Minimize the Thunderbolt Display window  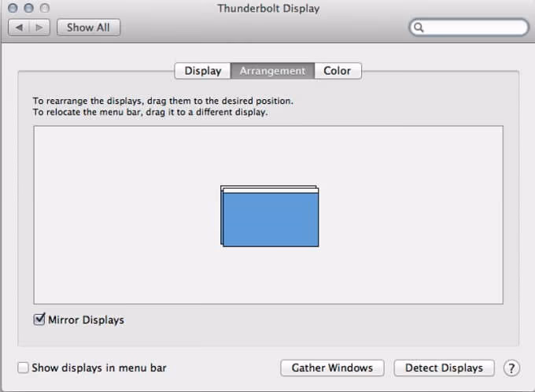pos(28,8)
